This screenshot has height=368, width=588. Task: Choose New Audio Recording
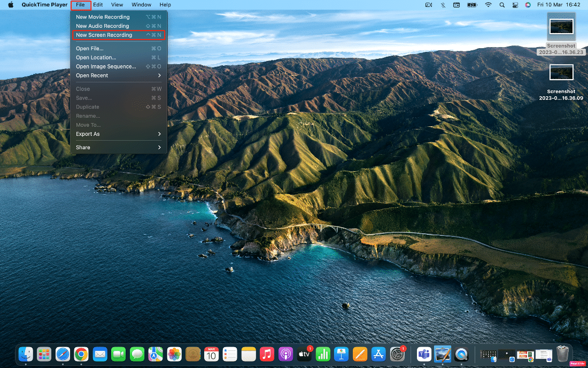pyautogui.click(x=119, y=26)
